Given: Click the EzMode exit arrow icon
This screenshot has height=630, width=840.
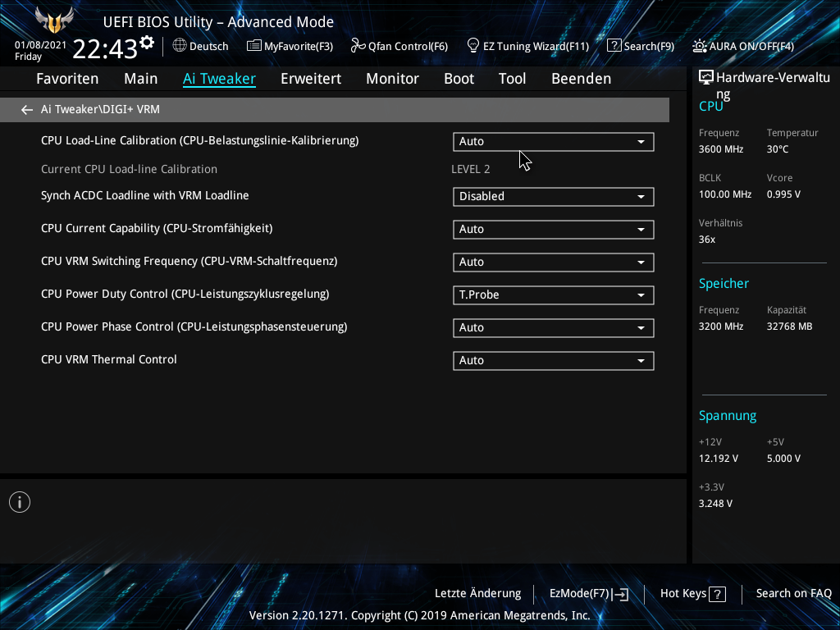Looking at the screenshot, I should click(620, 594).
